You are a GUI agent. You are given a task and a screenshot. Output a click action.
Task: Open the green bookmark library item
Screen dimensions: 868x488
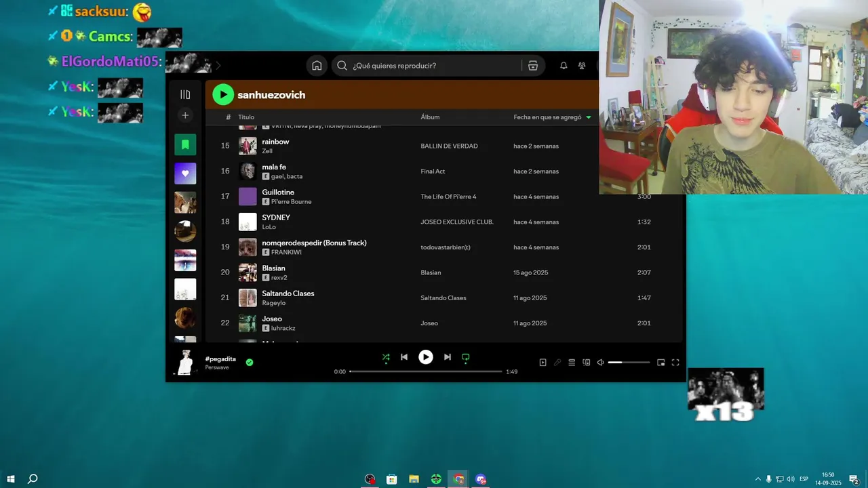[x=185, y=144]
